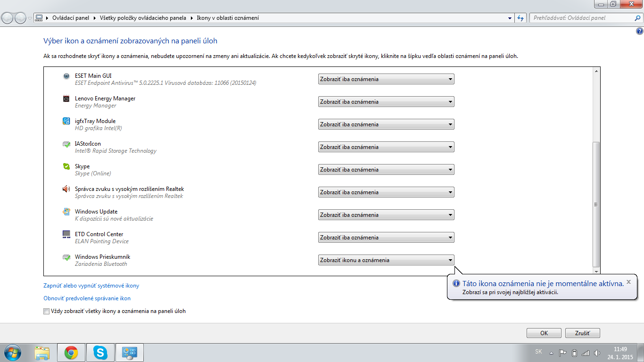This screenshot has width=644, height=362.
Task: Open the igfxTray Module behavior dropdown
Action: 386,124
